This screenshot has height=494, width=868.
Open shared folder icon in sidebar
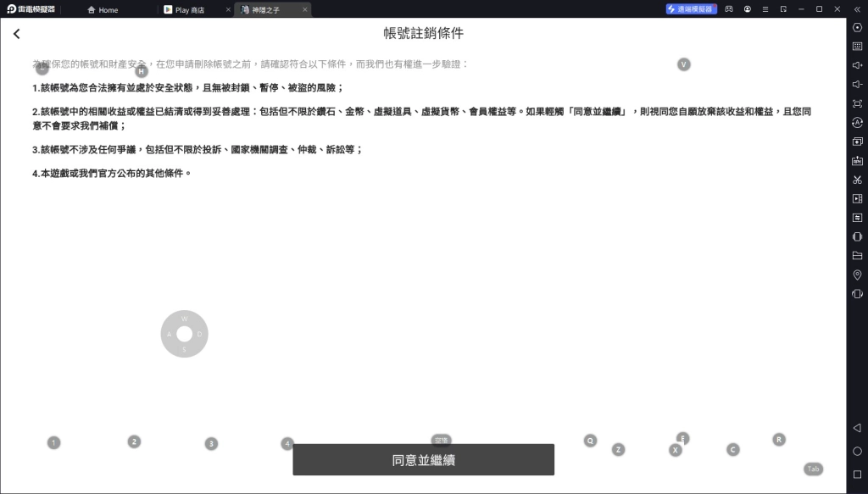[x=857, y=256]
